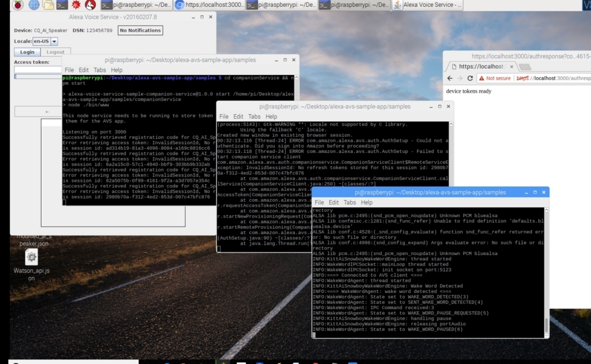
Task: Reload the localhost page in Chromium
Action: point(470,78)
